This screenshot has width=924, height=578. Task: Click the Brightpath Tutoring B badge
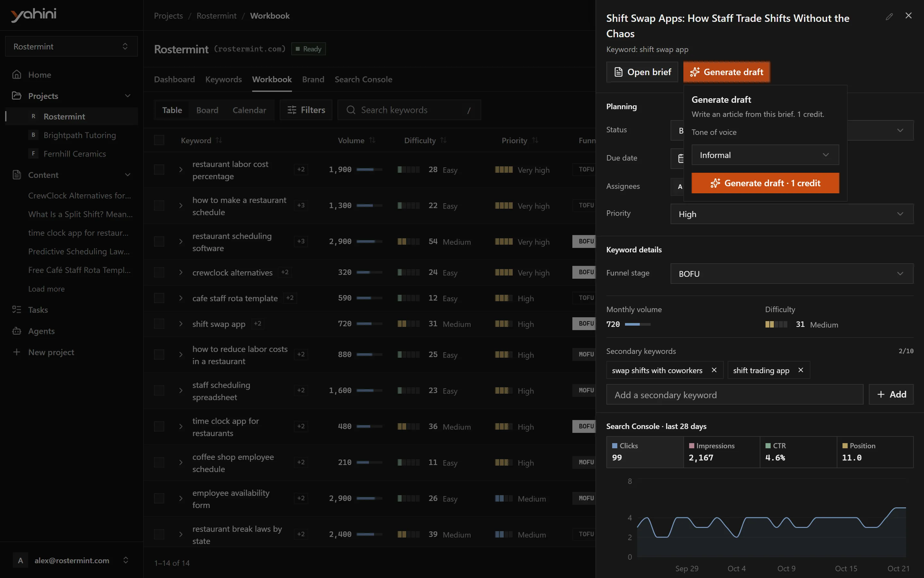point(33,135)
